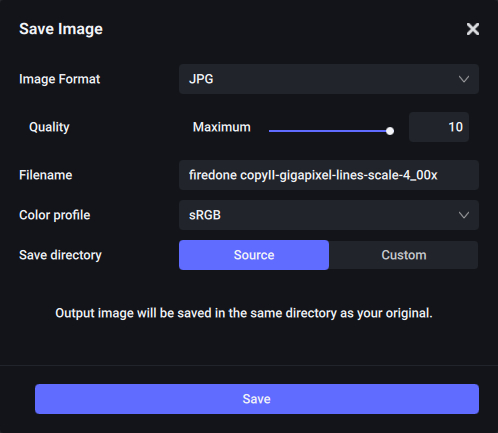Screen dimensions: 498x433
Task: Click the Maximum quality label
Action: [x=222, y=127]
